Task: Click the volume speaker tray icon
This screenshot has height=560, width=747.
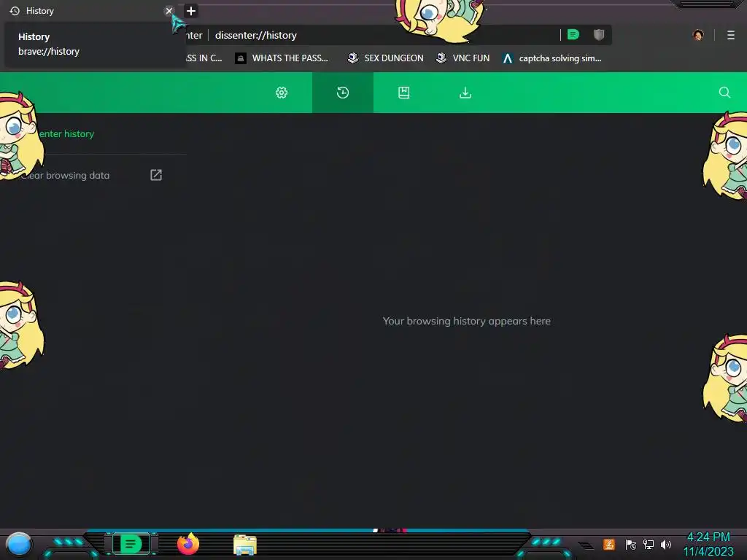Action: 666,544
